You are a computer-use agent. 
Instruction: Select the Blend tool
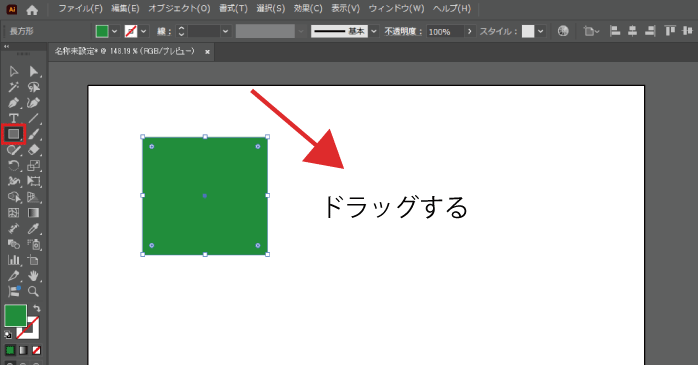tap(13, 244)
